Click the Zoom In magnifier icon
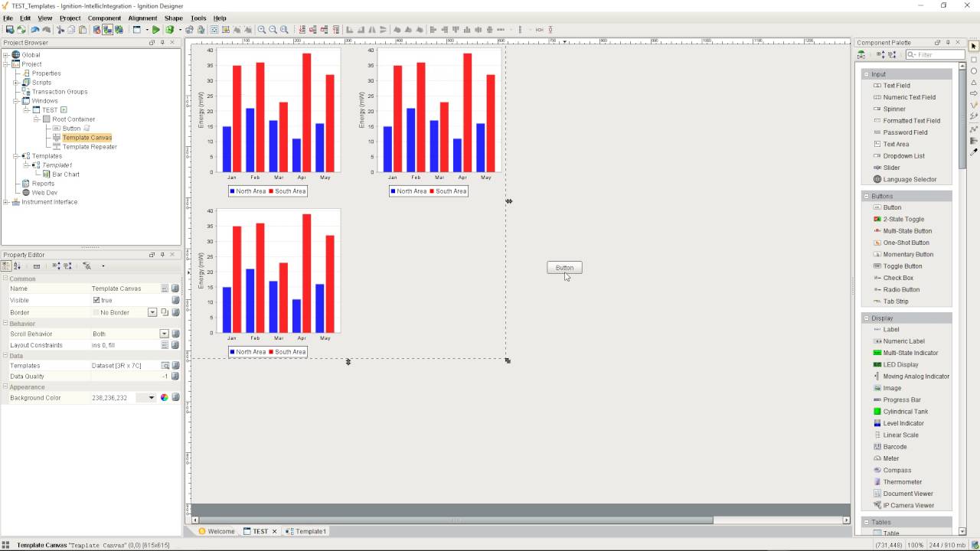Screen dimensions: 980x551 click(261, 30)
